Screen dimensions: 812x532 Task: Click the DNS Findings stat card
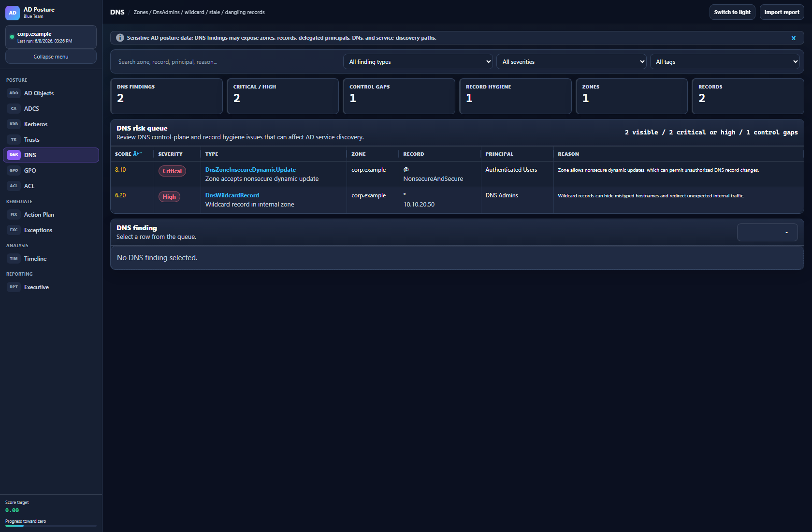pos(166,96)
